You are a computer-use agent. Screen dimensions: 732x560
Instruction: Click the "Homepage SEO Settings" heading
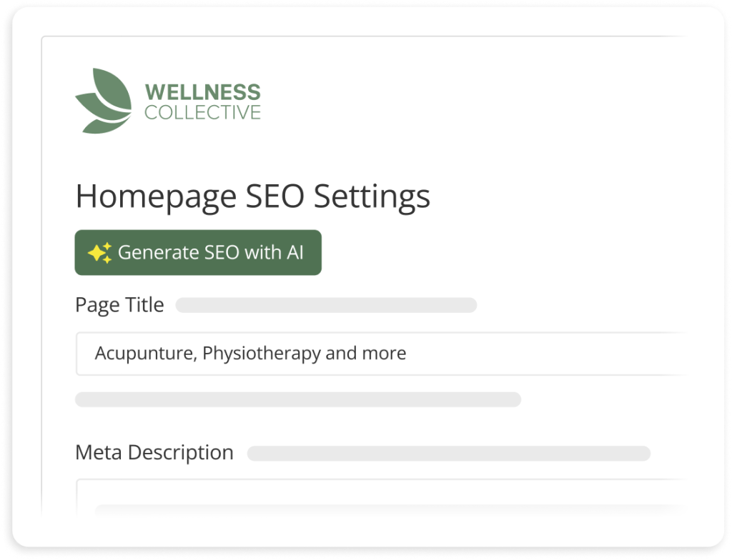coord(253,196)
